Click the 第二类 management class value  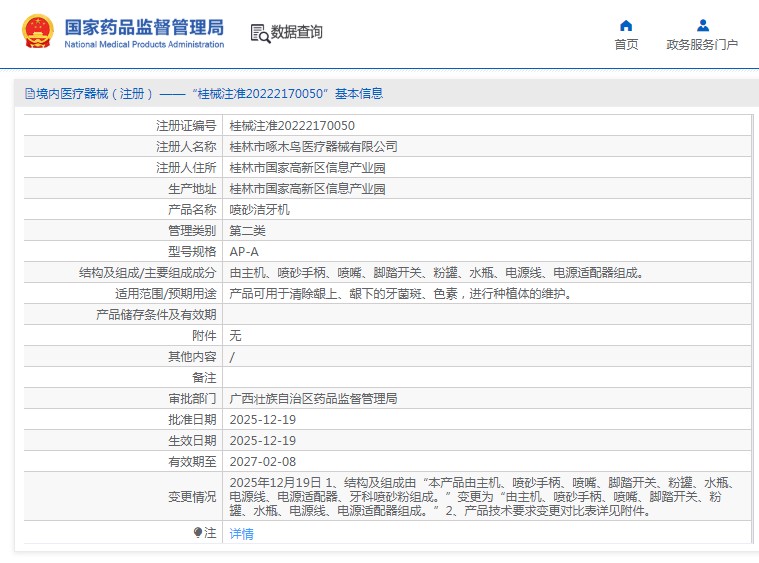click(247, 231)
